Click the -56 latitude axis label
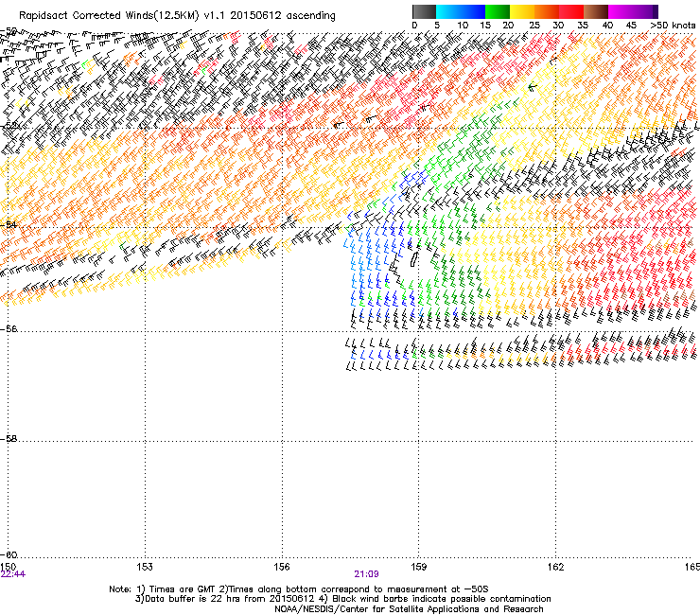The width and height of the screenshot is (700, 615). (9, 329)
